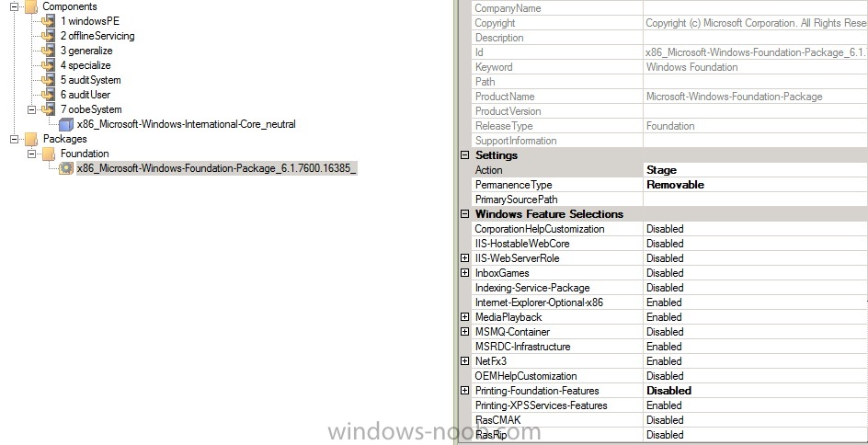Change the Printing-Foundation-Features Disabled value
This screenshot has height=445, width=868.
755,390
